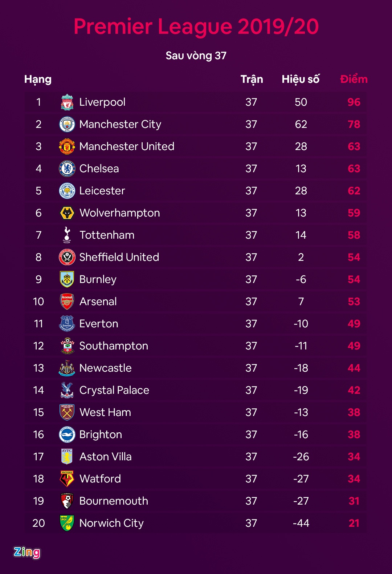Click the Bournemouth team name
The width and height of the screenshot is (392, 574).
[114, 501]
